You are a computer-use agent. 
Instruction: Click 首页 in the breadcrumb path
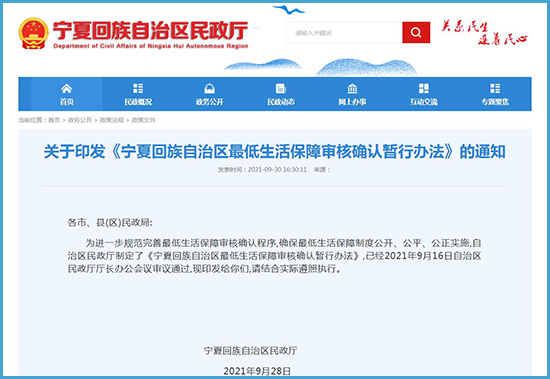point(54,120)
